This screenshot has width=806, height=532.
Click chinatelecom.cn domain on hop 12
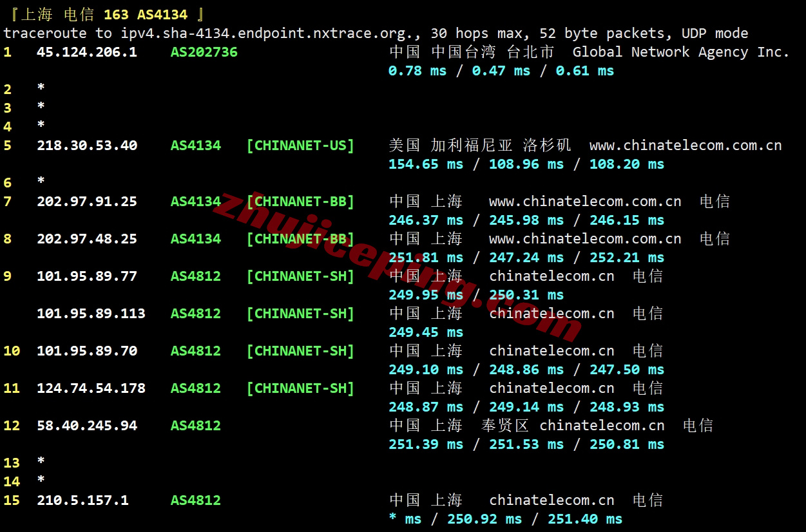[x=602, y=425]
